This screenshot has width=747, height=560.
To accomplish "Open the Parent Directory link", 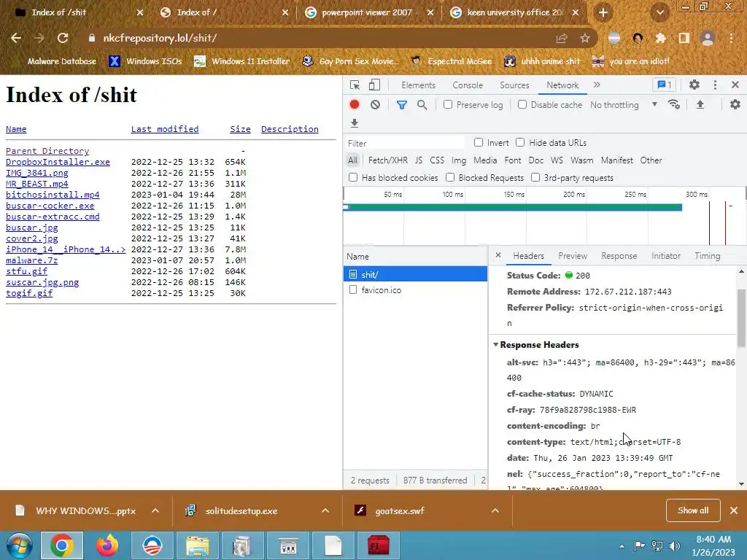I will click(47, 151).
